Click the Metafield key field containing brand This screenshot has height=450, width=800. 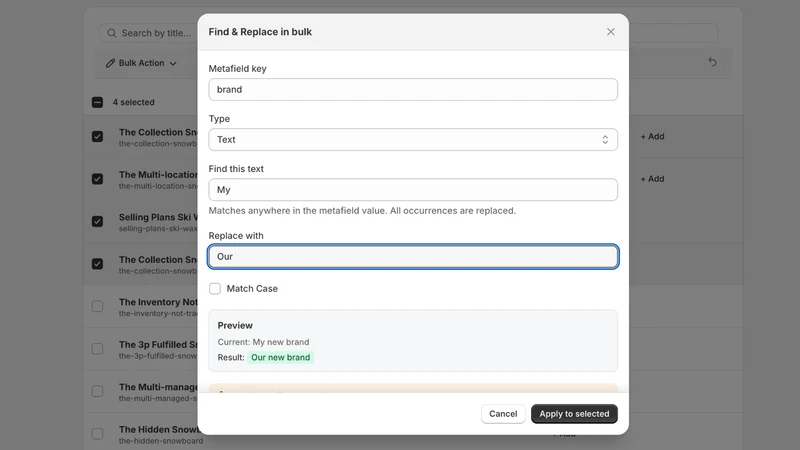tap(413, 89)
